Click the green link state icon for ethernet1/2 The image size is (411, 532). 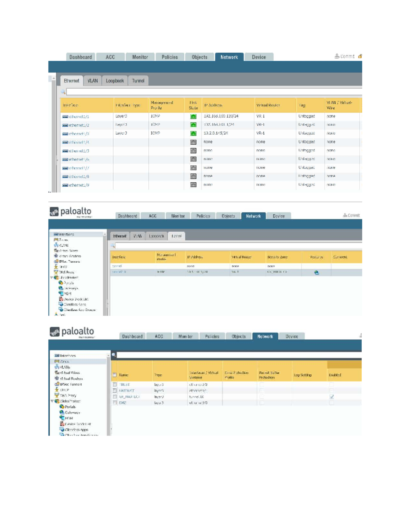click(x=193, y=125)
